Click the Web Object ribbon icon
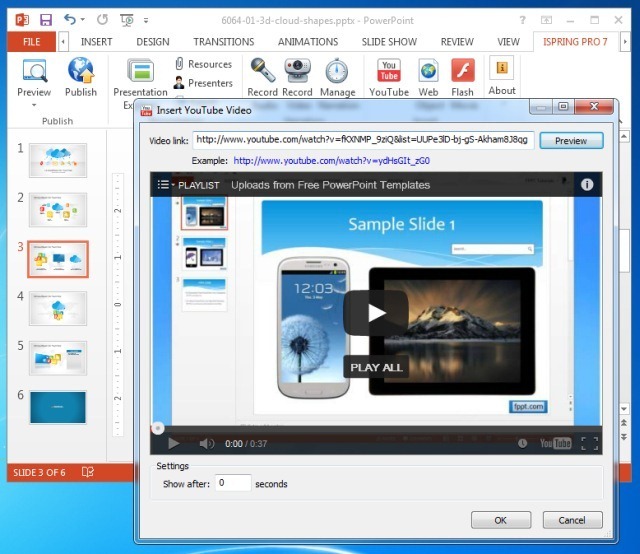640x554 pixels. [x=428, y=70]
